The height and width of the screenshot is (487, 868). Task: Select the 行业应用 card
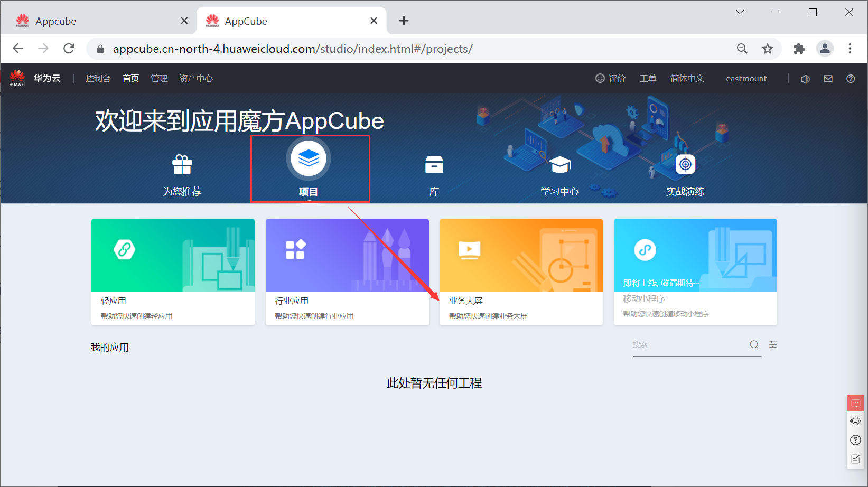[347, 272]
